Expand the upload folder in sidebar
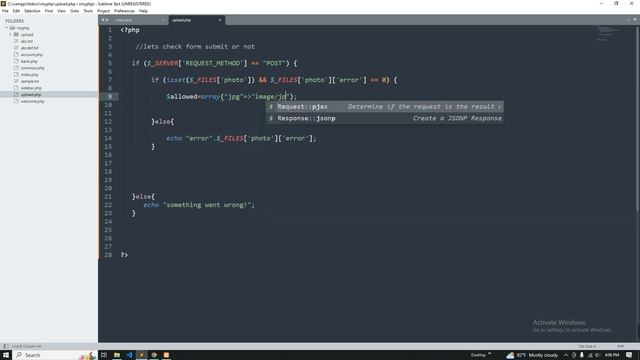The image size is (640, 360). point(11,35)
